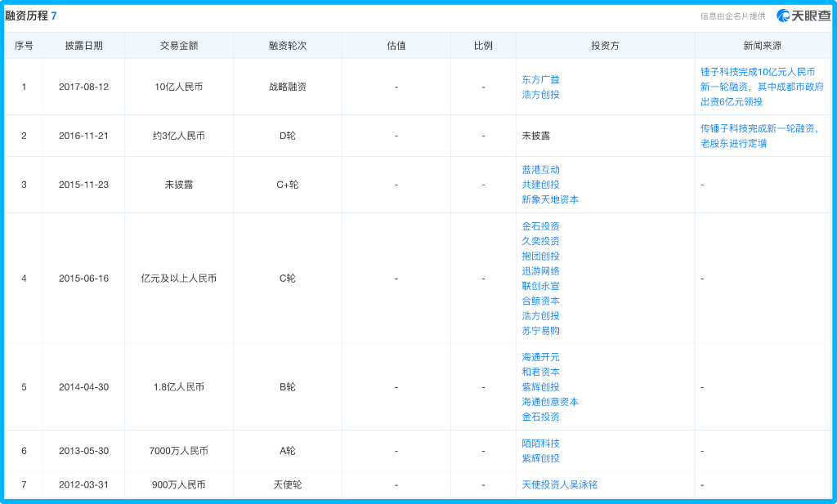Viewport: 837px width, 504px height.
Task: Open news link 锤子科技完成10亿元人民币新一轮融资
Action: (x=762, y=87)
